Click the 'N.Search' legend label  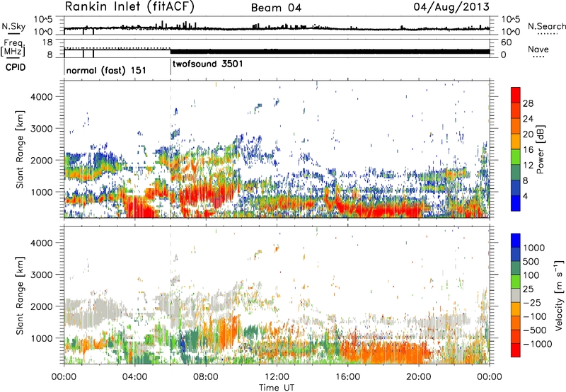tap(547, 26)
